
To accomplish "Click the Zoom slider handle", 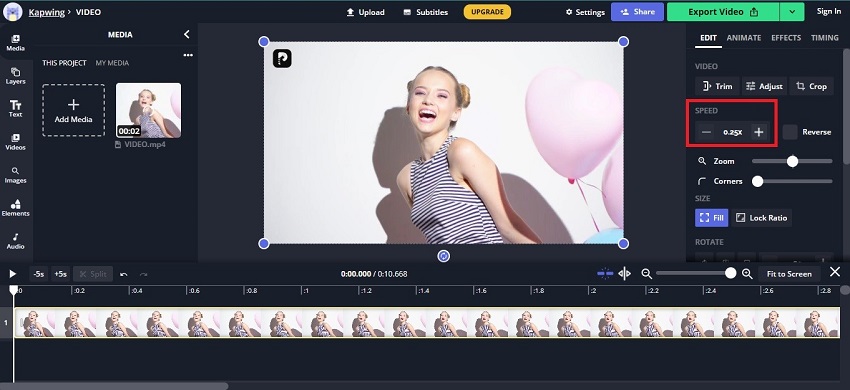I will 793,161.
